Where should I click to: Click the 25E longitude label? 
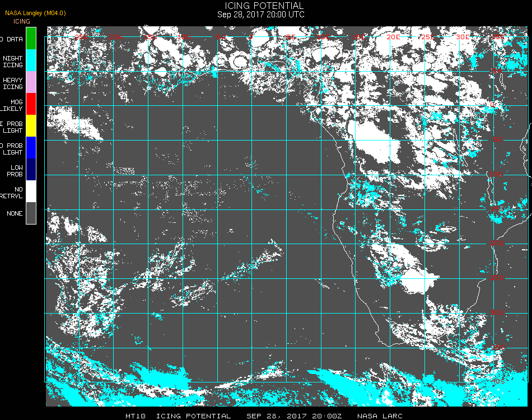428,37
